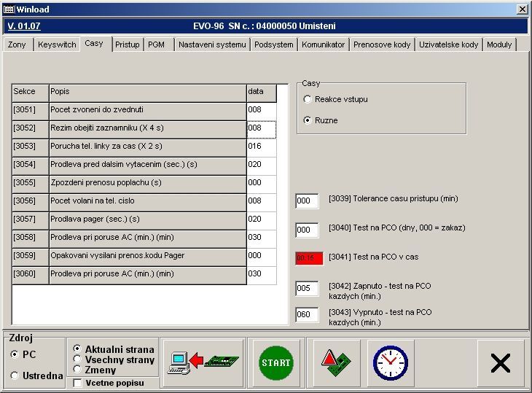Select the PC source radio button
The height and width of the screenshot is (393, 532).
tap(15, 354)
